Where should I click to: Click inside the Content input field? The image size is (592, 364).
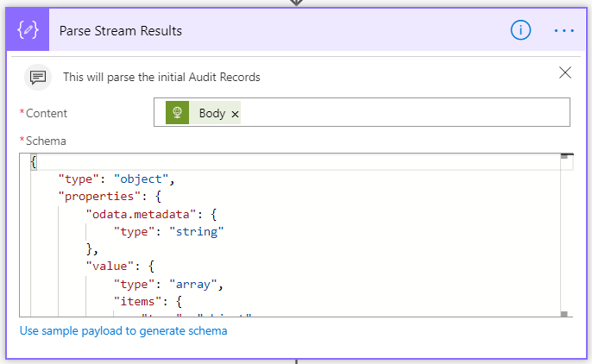coord(362,112)
